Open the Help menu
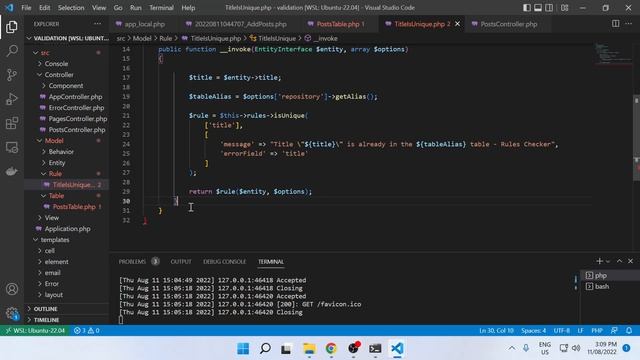The width and height of the screenshot is (640, 360). [x=188, y=8]
